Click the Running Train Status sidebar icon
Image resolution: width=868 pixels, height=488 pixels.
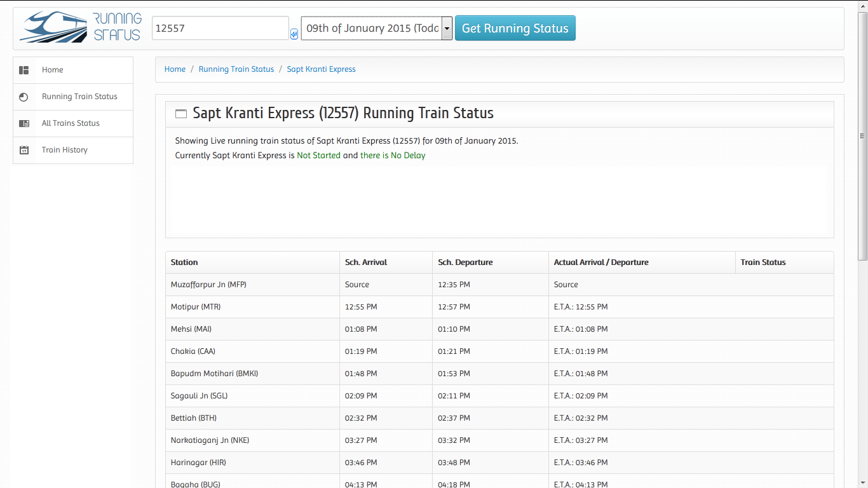(24, 97)
